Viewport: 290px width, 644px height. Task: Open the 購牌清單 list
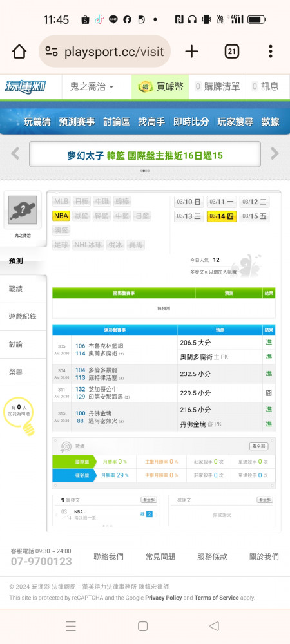(x=217, y=87)
